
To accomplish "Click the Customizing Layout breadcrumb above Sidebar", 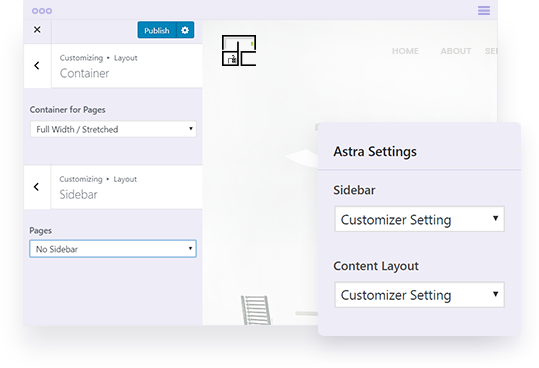I will [x=98, y=179].
